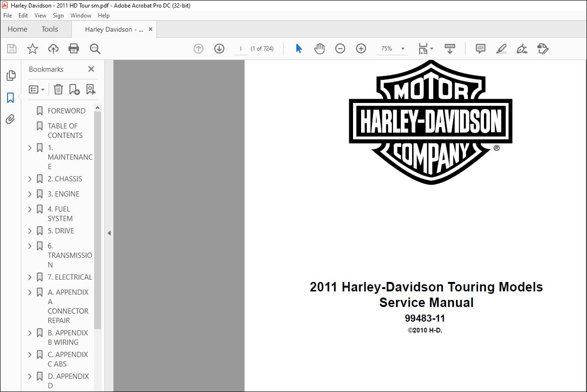Switch to the Tools tab
Image resolution: width=587 pixels, height=392 pixels.
click(50, 29)
